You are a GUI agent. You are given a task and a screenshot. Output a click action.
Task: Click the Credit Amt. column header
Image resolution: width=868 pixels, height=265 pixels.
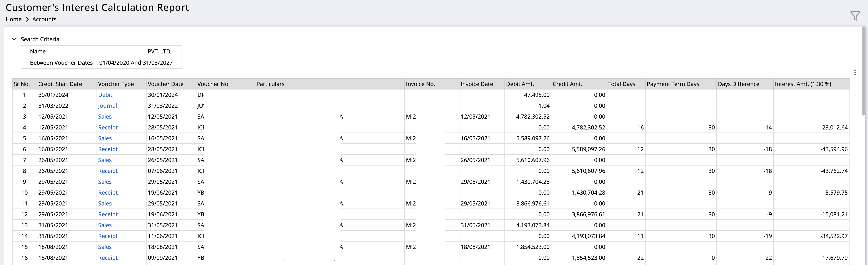coord(579,84)
